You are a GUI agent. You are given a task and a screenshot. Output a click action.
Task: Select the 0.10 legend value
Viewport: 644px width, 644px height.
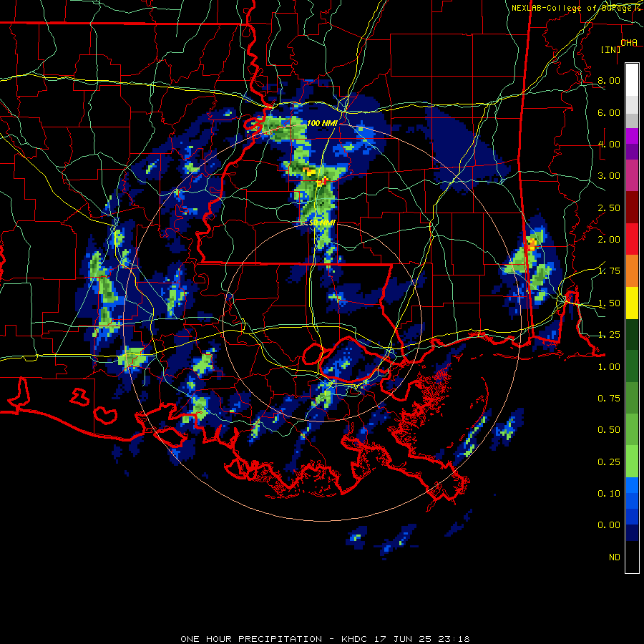(609, 494)
